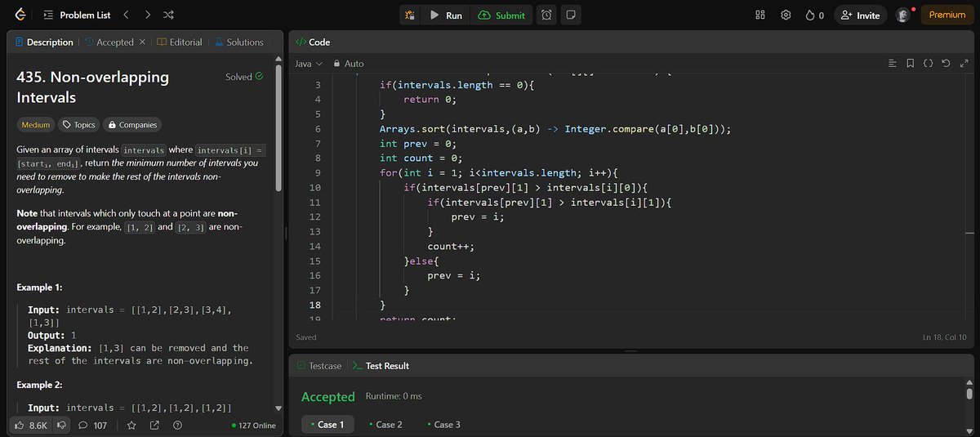
Task: Click the Ln 18, Col 10 indicator
Action: point(944,337)
